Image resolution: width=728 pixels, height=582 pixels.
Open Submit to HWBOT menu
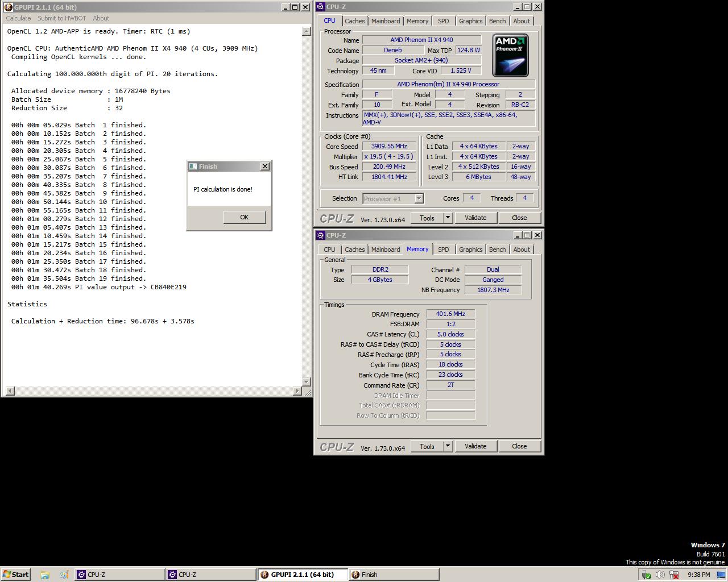(62, 18)
